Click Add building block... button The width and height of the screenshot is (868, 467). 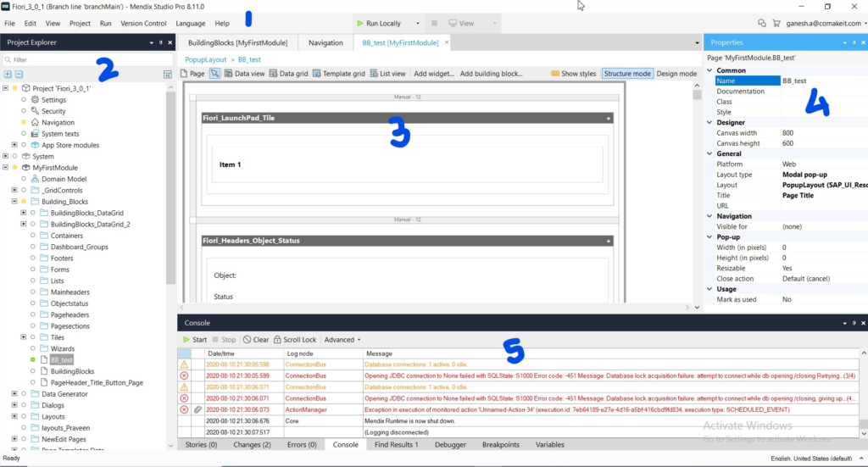tap(491, 74)
